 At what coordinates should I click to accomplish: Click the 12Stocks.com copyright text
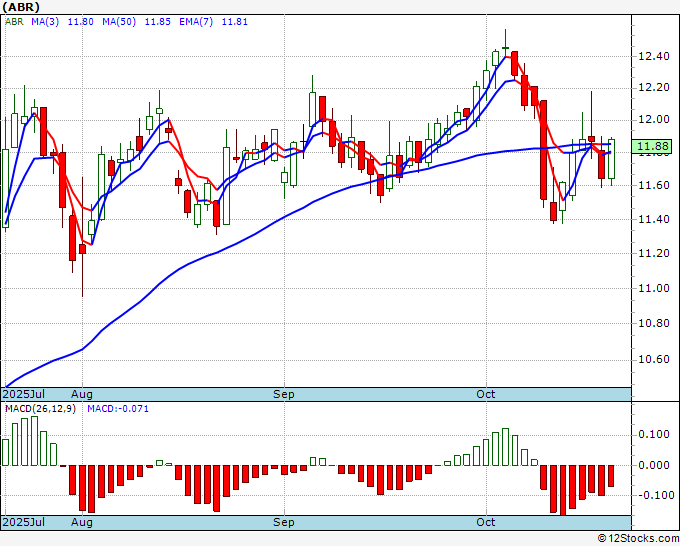point(638,538)
